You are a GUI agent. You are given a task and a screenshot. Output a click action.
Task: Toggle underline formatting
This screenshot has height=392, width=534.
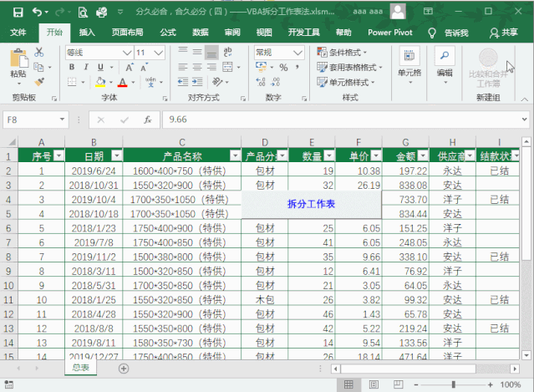pos(100,67)
